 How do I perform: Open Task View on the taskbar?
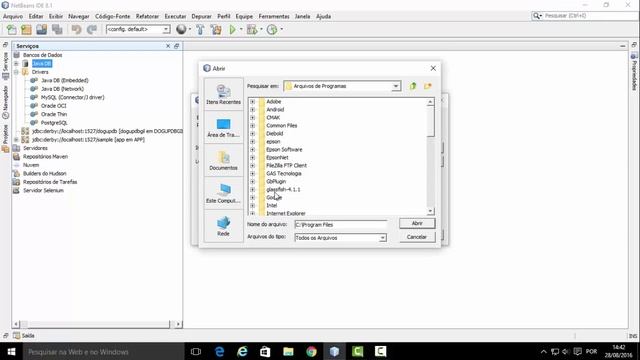pyautogui.click(x=196, y=351)
